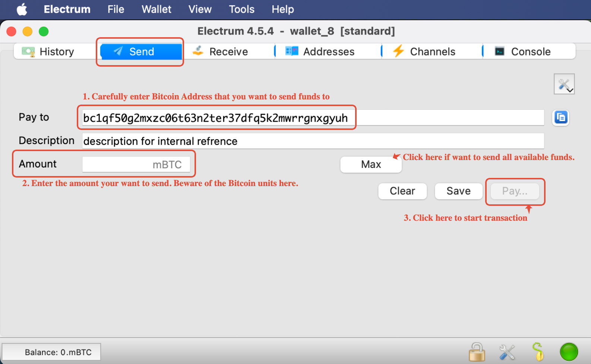Click the Balance status label

[x=51, y=352]
